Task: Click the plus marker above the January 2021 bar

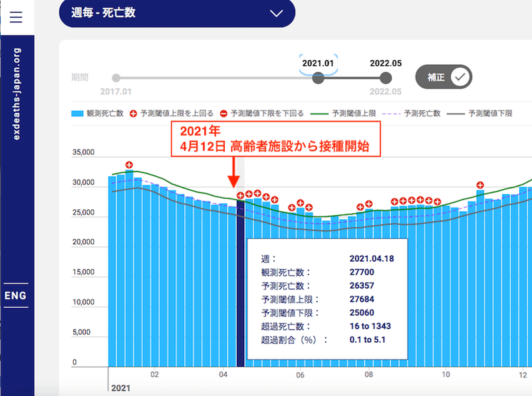Action: (129, 165)
